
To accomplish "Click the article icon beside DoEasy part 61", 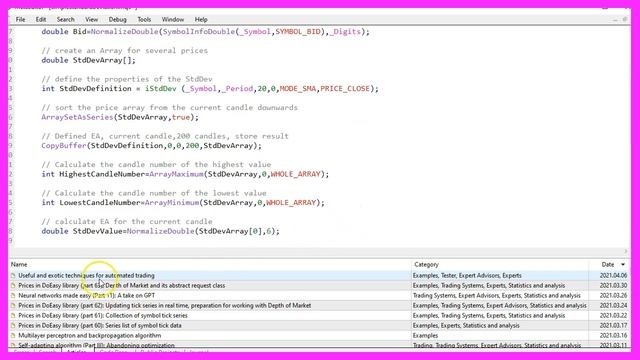I will pos(13,316).
